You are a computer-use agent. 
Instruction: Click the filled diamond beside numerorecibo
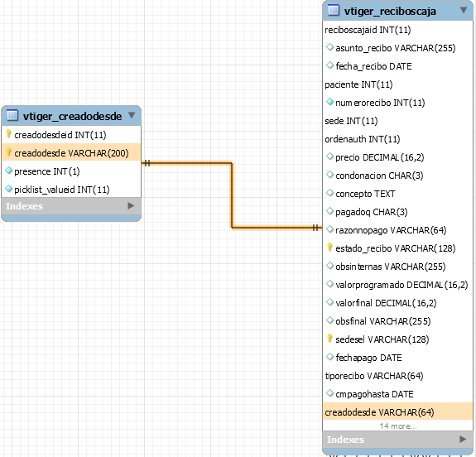pos(329,102)
